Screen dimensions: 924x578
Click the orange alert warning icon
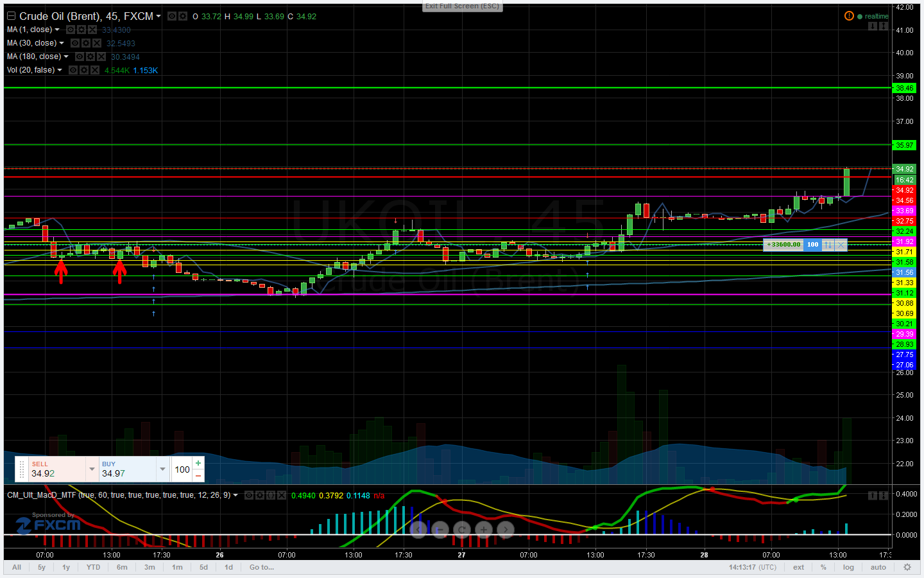(x=849, y=16)
